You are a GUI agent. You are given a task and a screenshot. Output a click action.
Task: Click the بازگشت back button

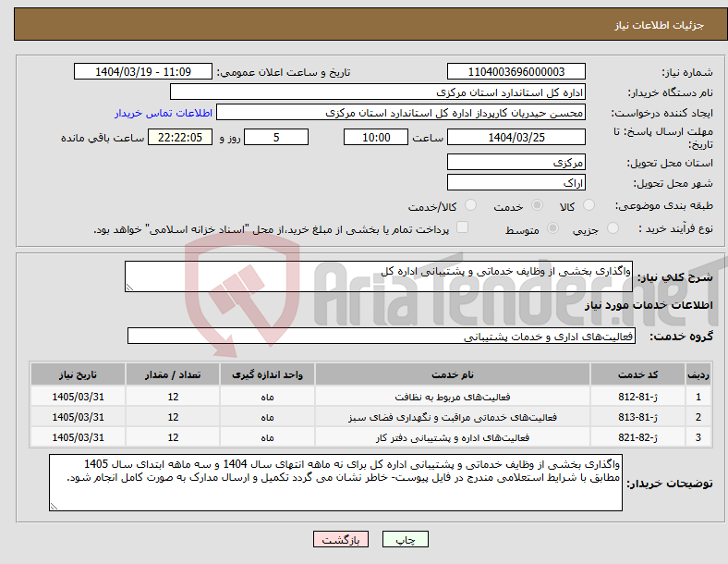(x=341, y=539)
